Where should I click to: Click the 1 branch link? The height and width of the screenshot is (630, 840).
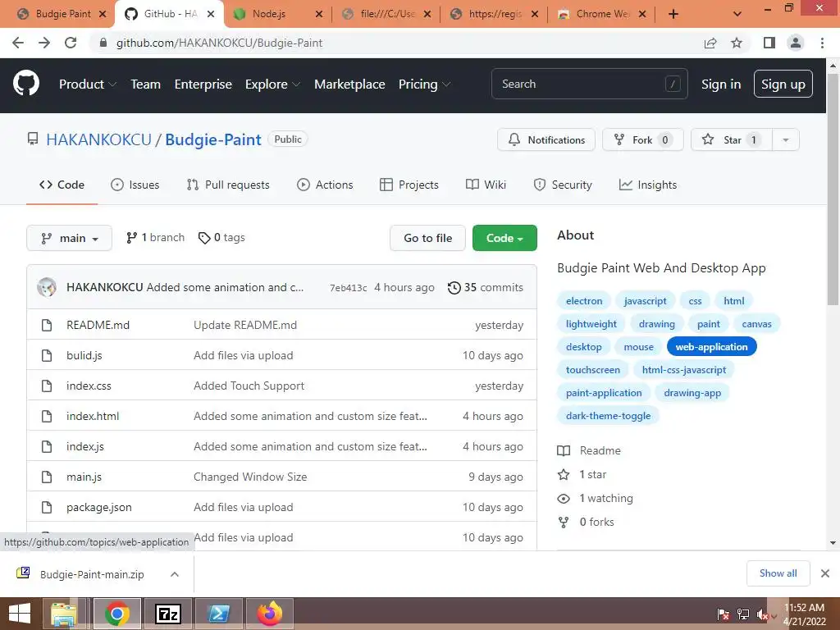[155, 238]
